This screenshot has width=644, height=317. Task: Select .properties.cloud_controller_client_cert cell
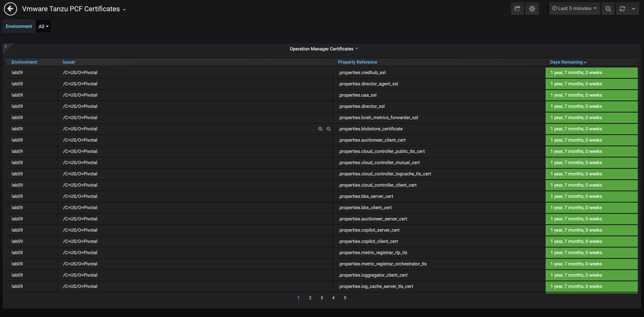[x=439, y=185]
